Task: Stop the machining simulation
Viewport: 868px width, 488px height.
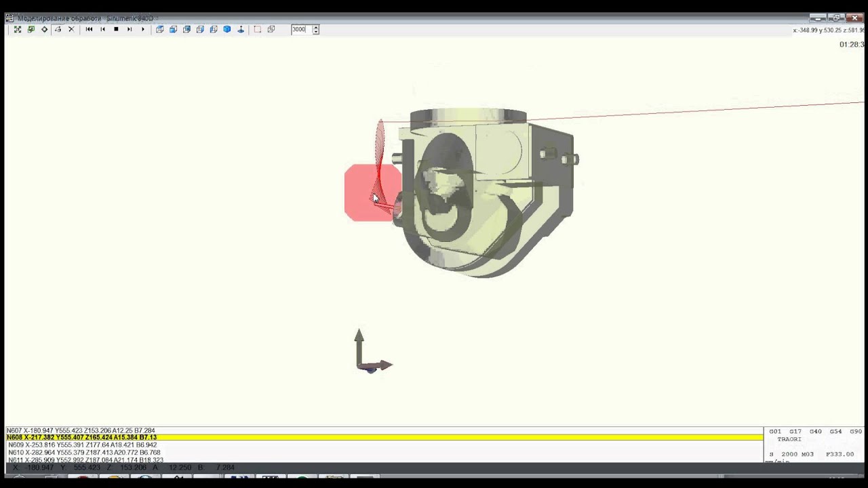Action: [x=116, y=29]
